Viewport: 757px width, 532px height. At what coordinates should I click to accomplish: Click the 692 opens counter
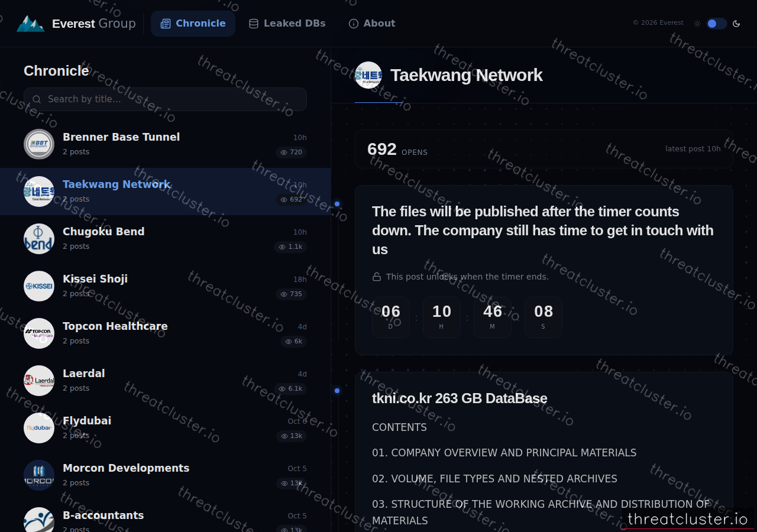[x=397, y=150]
